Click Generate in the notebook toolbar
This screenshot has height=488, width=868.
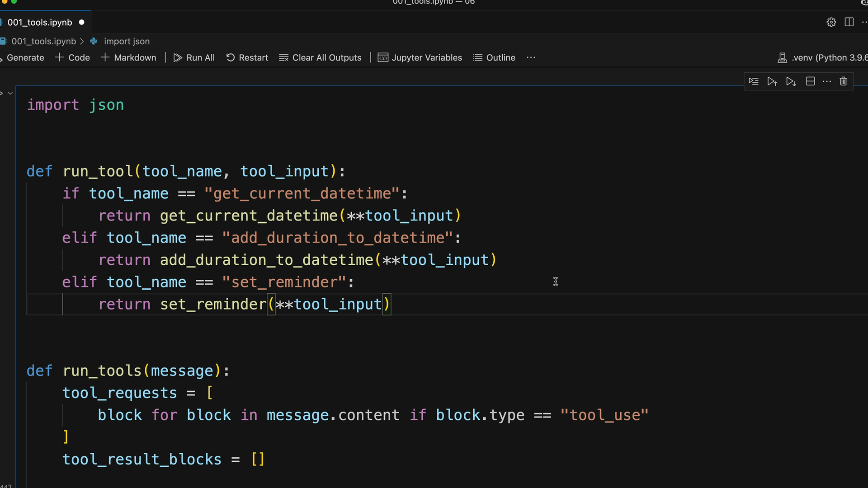(22, 57)
